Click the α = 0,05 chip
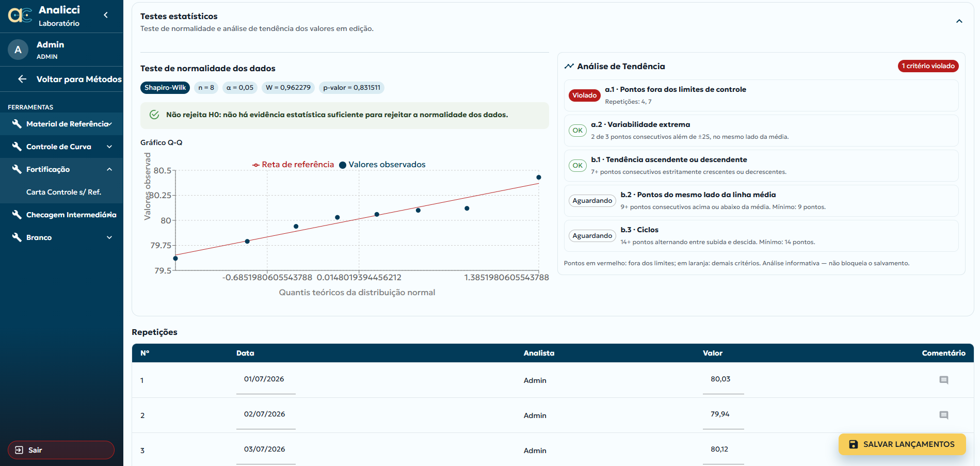980x466 pixels. 240,88
